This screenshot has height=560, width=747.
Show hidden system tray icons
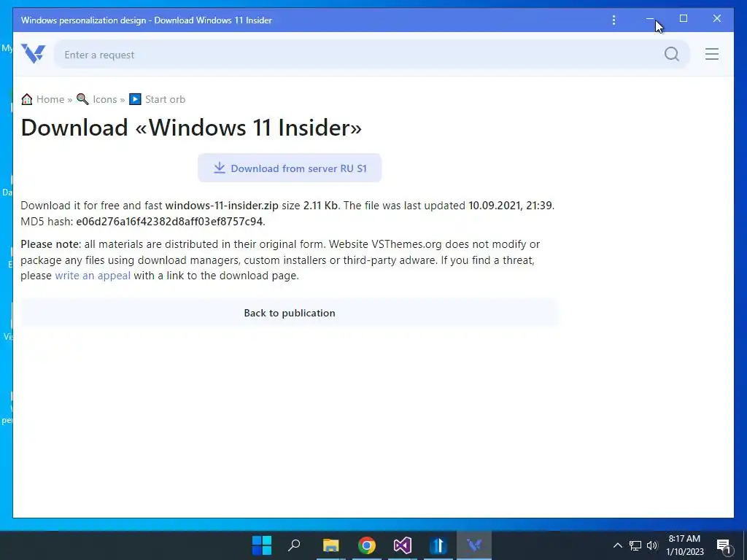click(x=617, y=545)
